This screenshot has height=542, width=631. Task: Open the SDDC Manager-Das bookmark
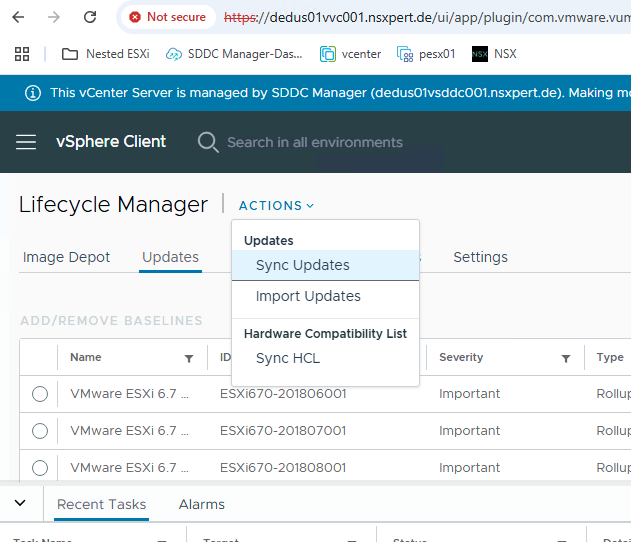click(235, 54)
